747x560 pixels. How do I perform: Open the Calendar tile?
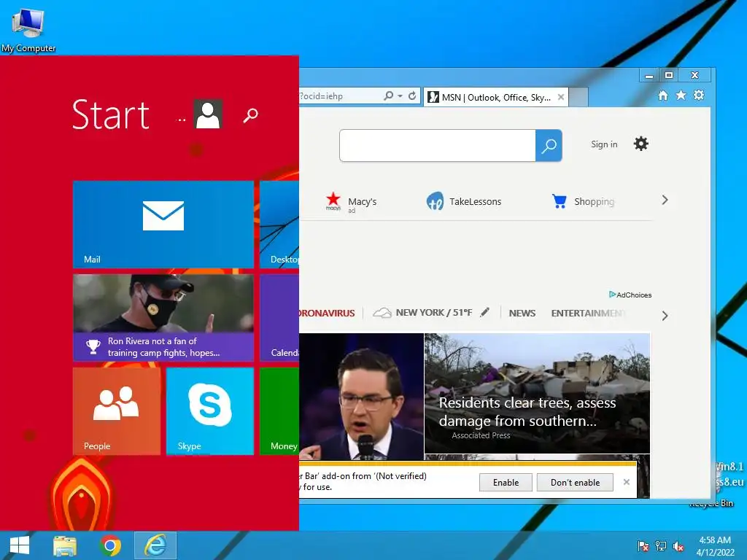(279, 318)
